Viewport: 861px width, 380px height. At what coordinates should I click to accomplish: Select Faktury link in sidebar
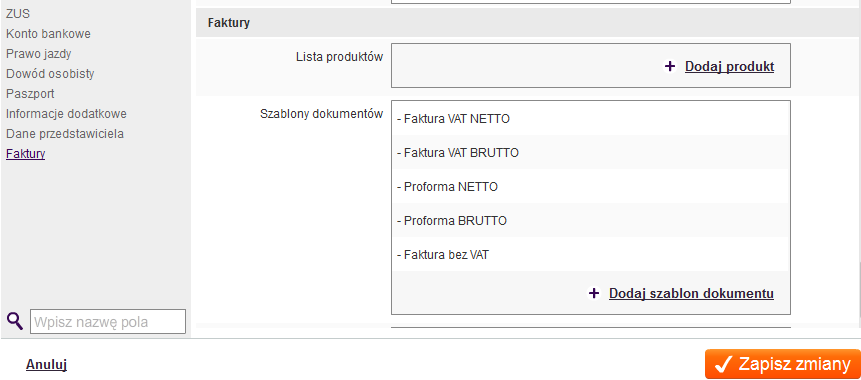26,154
